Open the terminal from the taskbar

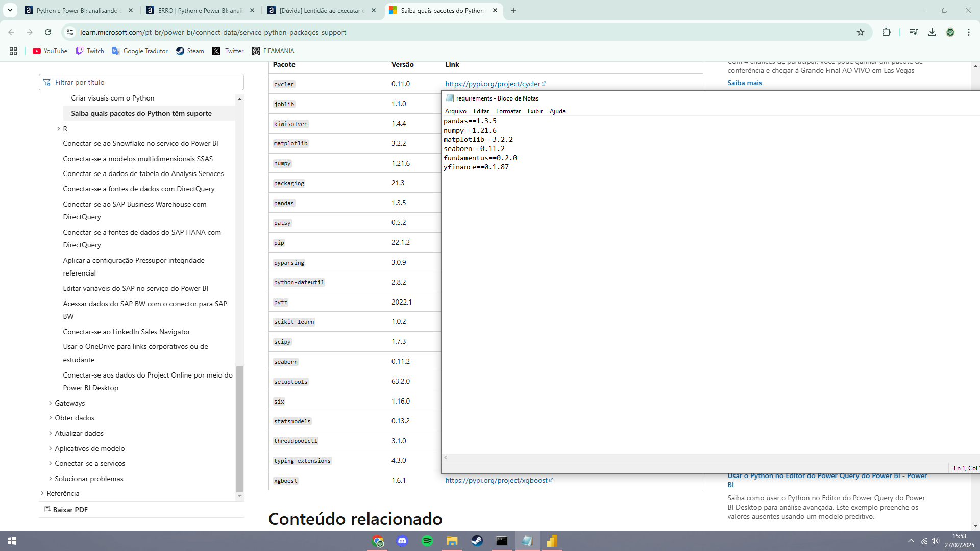(502, 541)
